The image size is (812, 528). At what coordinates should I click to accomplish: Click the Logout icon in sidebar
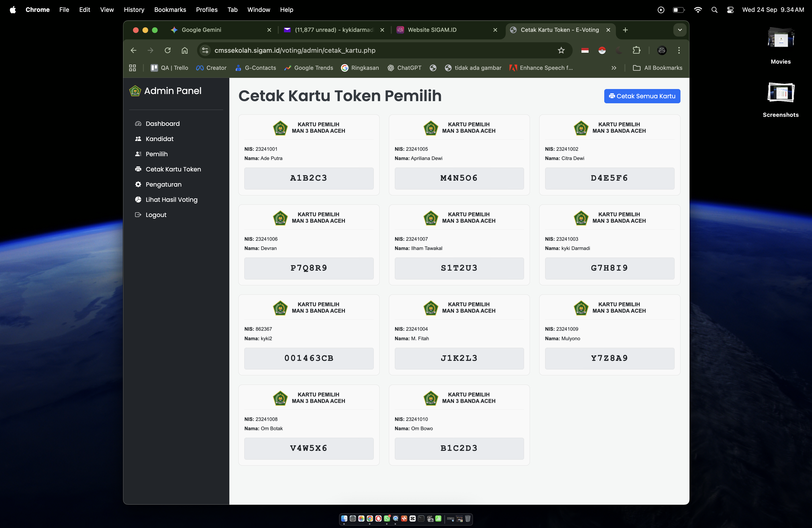click(138, 215)
